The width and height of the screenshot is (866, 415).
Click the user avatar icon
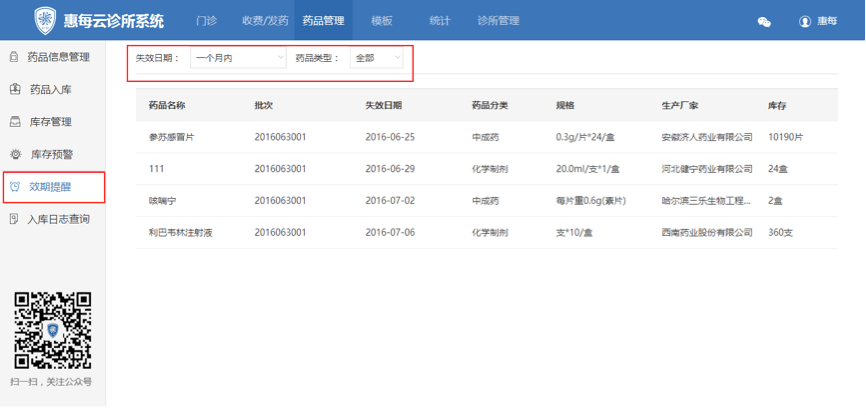point(804,21)
